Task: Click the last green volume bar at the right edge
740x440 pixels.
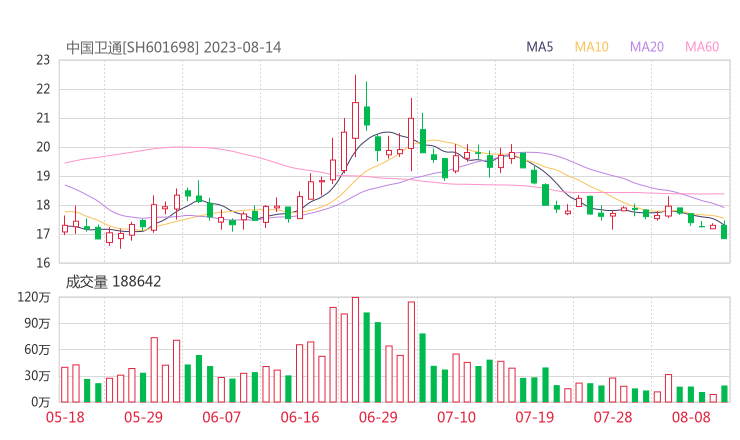Action: pos(724,394)
